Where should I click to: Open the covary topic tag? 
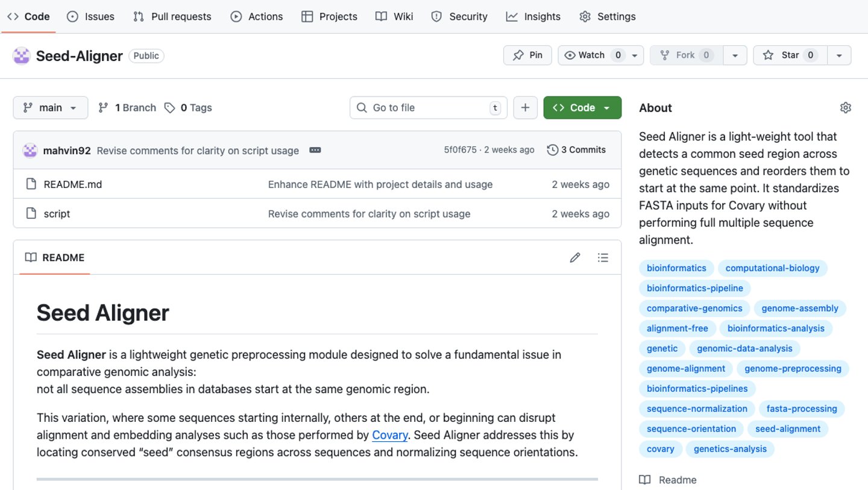[x=661, y=449]
